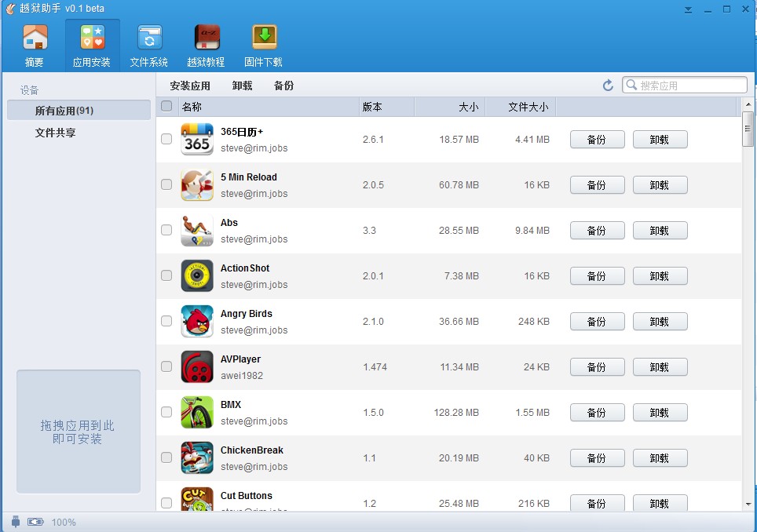The width and height of the screenshot is (757, 532).
Task: Click the 安装应用 menu item
Action: 190,86
